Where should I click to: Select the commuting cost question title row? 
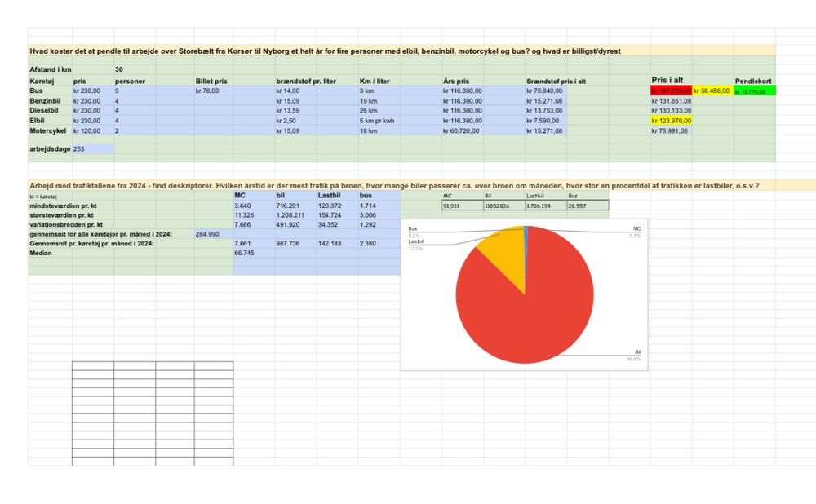401,51
